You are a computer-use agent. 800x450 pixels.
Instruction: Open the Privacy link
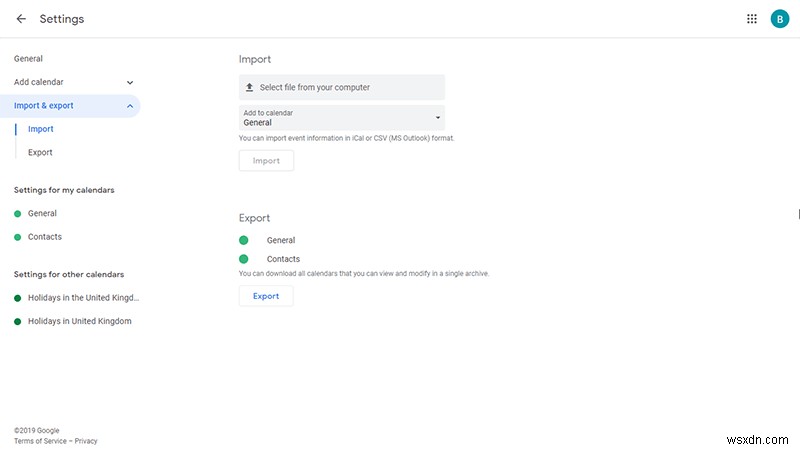coord(86,441)
